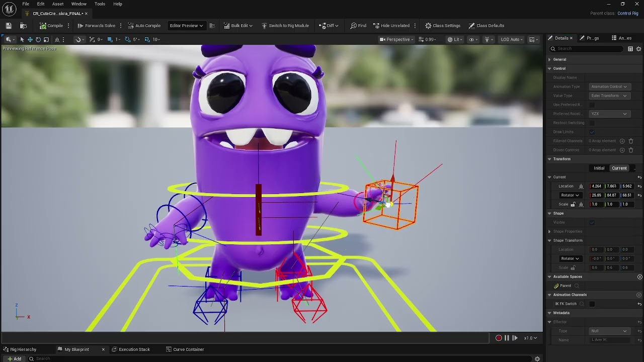Image resolution: width=644 pixels, height=362 pixels.
Task: Open Details panel settings gear
Action: pos(639,49)
